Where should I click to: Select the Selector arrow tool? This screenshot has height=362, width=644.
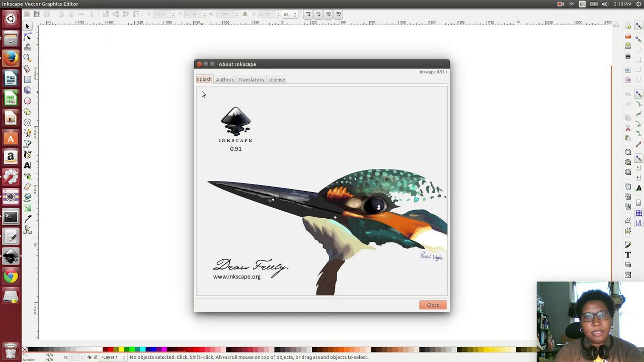click(28, 26)
